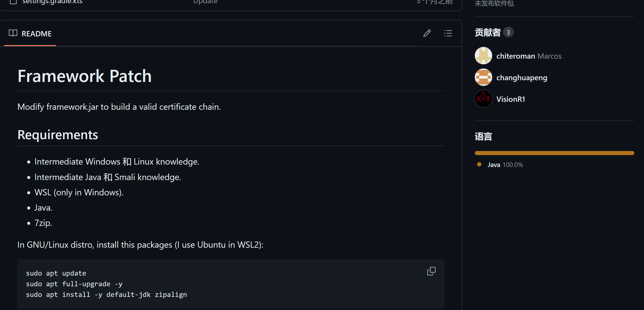Screen dimensions: 644x310
Task: Click changhuapeng's orange avatar
Action: [x=483, y=77]
